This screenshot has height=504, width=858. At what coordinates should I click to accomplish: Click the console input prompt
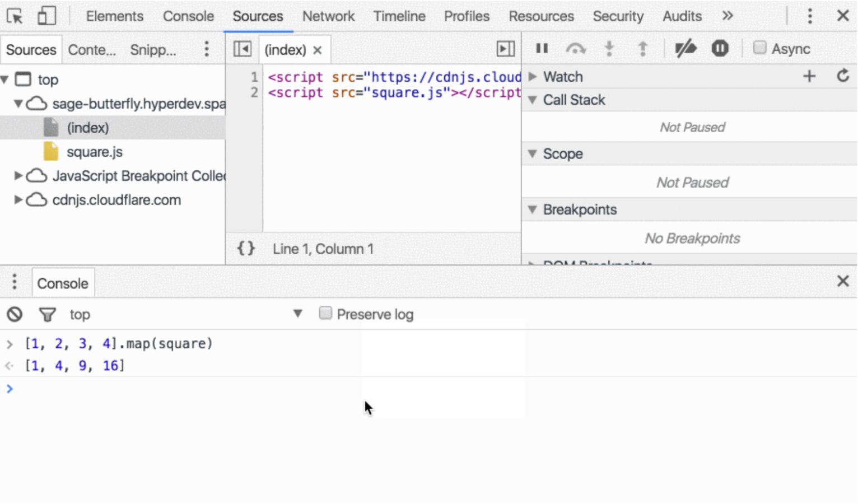428,389
